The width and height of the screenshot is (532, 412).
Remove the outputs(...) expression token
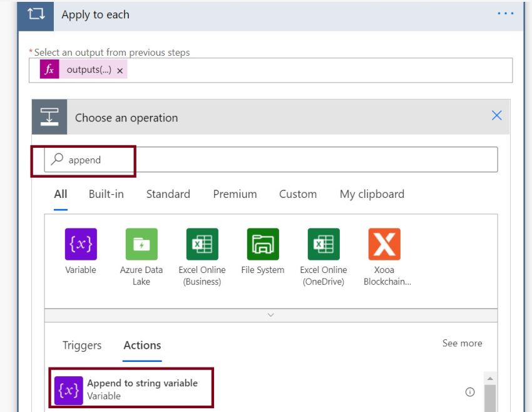point(119,70)
